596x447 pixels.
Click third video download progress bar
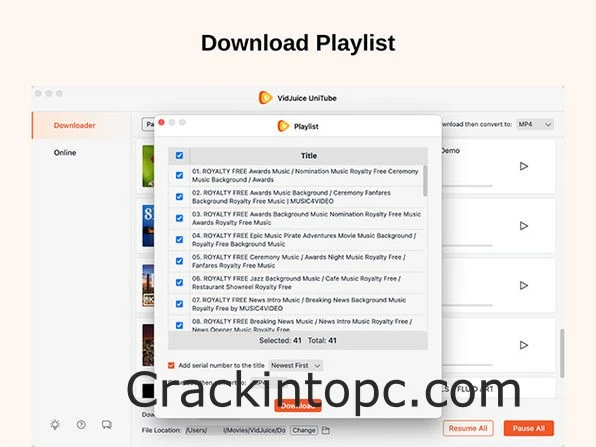coord(467,305)
